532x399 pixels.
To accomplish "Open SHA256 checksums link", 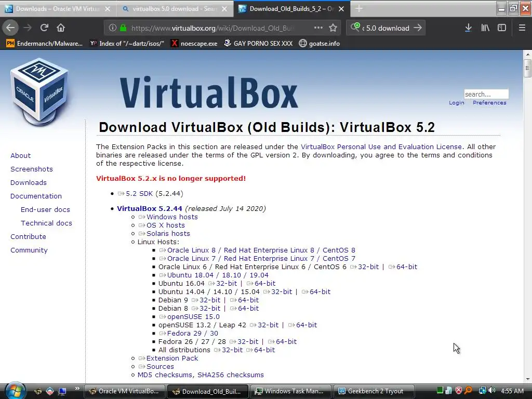I will pyautogui.click(x=230, y=375).
